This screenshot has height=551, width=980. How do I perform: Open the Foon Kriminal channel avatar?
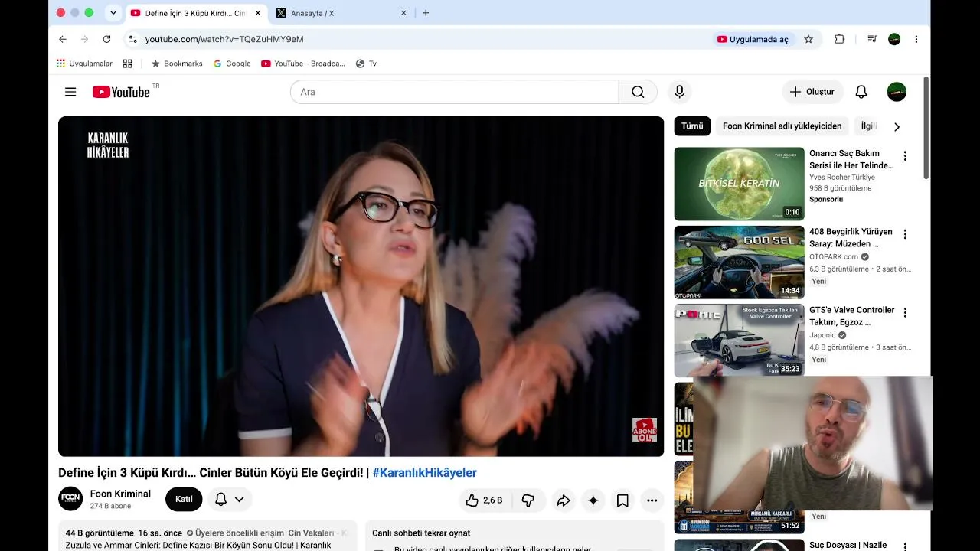[70, 499]
